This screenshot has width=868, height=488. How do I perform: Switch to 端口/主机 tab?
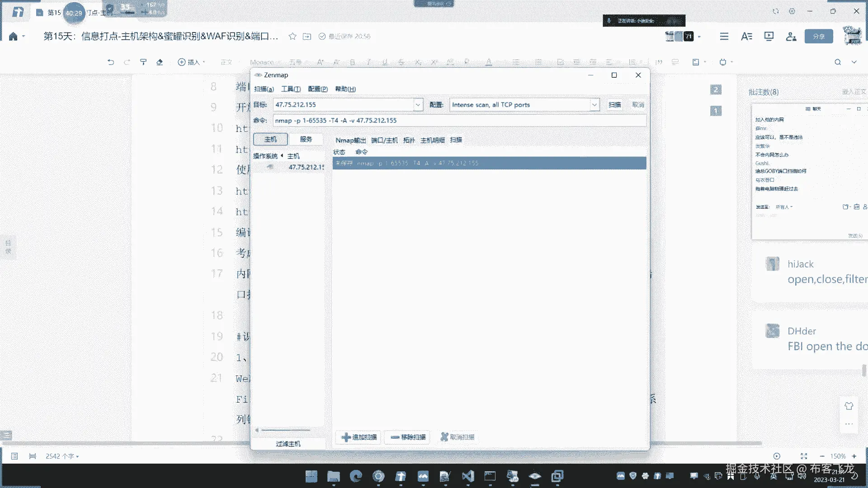click(x=384, y=140)
